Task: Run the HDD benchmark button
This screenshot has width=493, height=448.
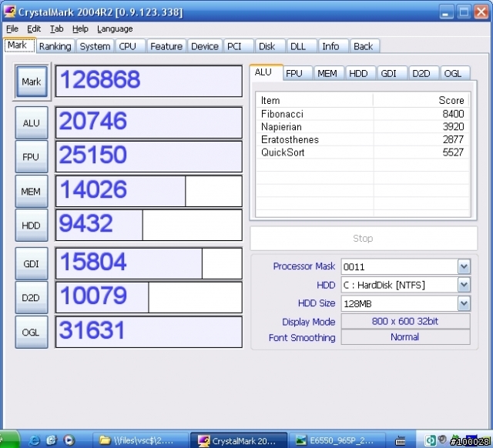Action: [32, 226]
